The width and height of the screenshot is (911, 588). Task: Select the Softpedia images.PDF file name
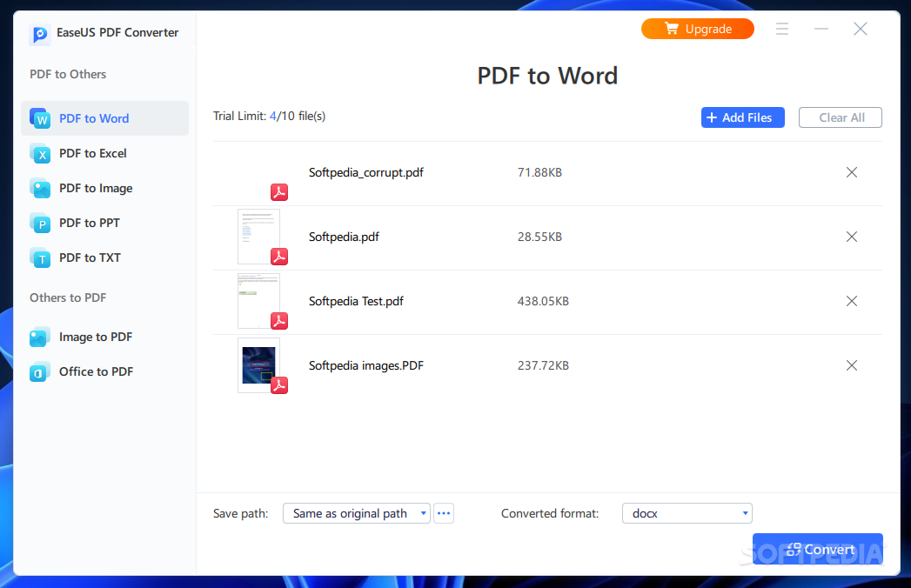[x=366, y=365]
